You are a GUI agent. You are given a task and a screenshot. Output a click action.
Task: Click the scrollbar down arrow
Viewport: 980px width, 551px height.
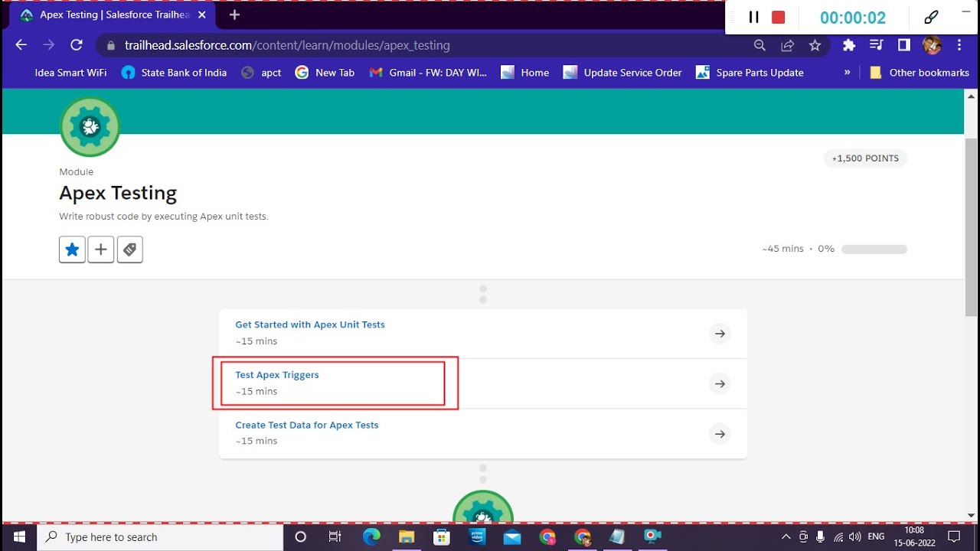971,515
